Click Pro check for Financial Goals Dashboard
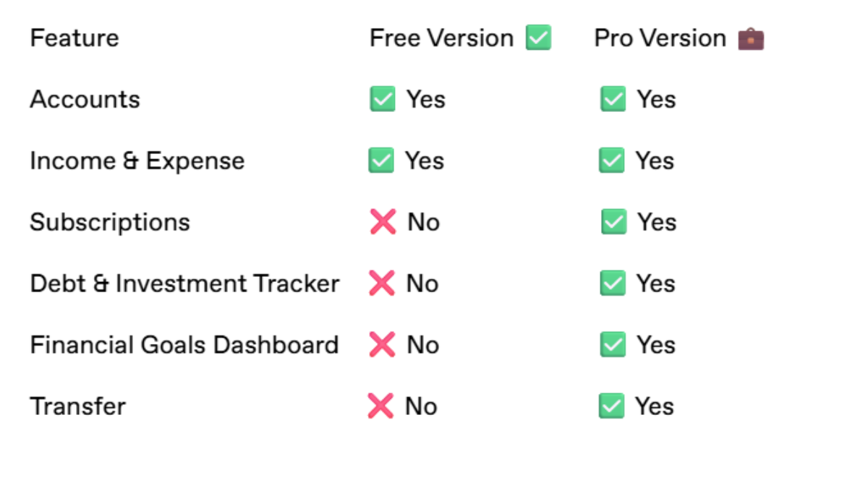868x488 pixels. click(x=613, y=345)
